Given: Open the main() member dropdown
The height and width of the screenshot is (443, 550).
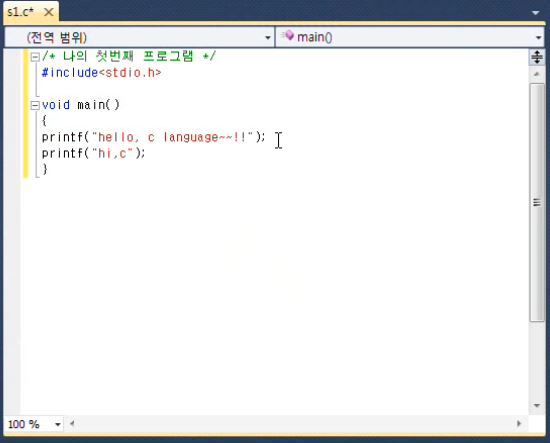Looking at the screenshot, I should click(410, 37).
